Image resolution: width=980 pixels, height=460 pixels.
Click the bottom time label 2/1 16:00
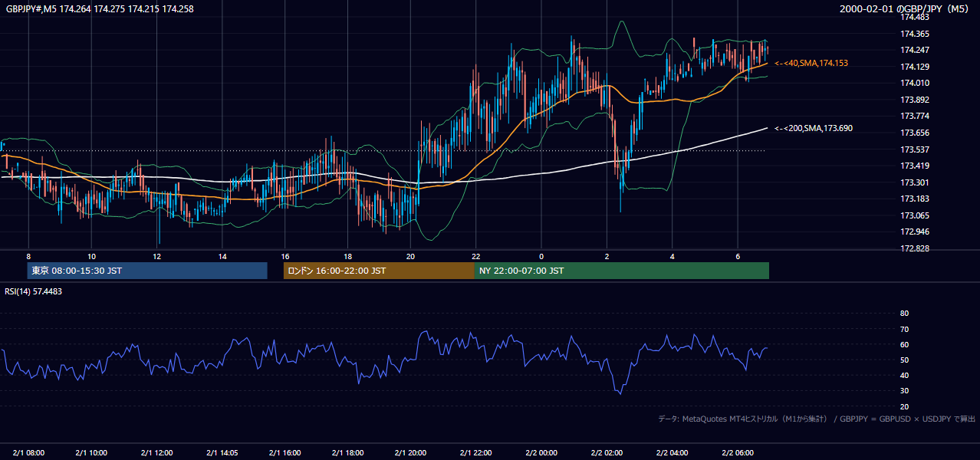(284, 452)
